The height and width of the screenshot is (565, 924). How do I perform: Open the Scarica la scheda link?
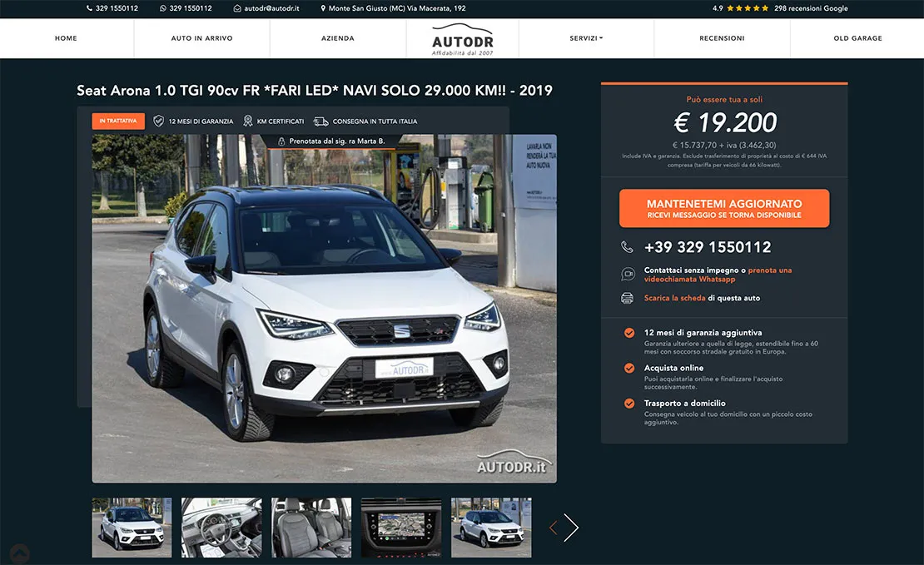pyautogui.click(x=675, y=298)
